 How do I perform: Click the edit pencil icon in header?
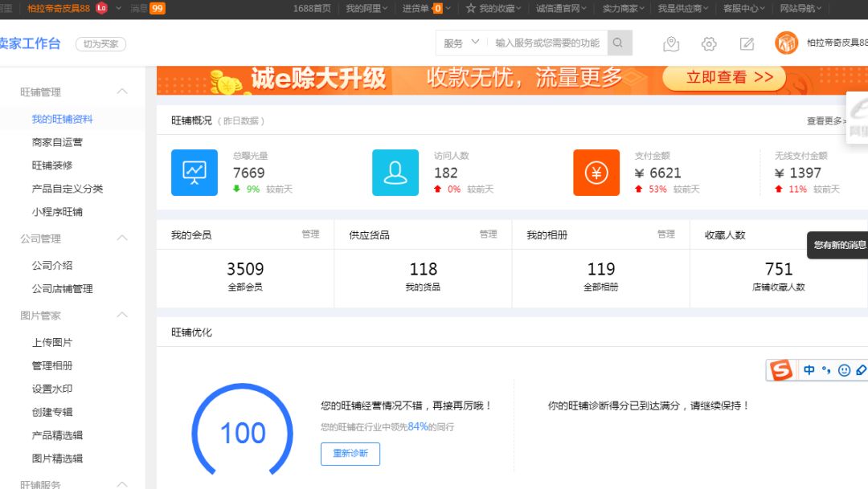click(747, 44)
